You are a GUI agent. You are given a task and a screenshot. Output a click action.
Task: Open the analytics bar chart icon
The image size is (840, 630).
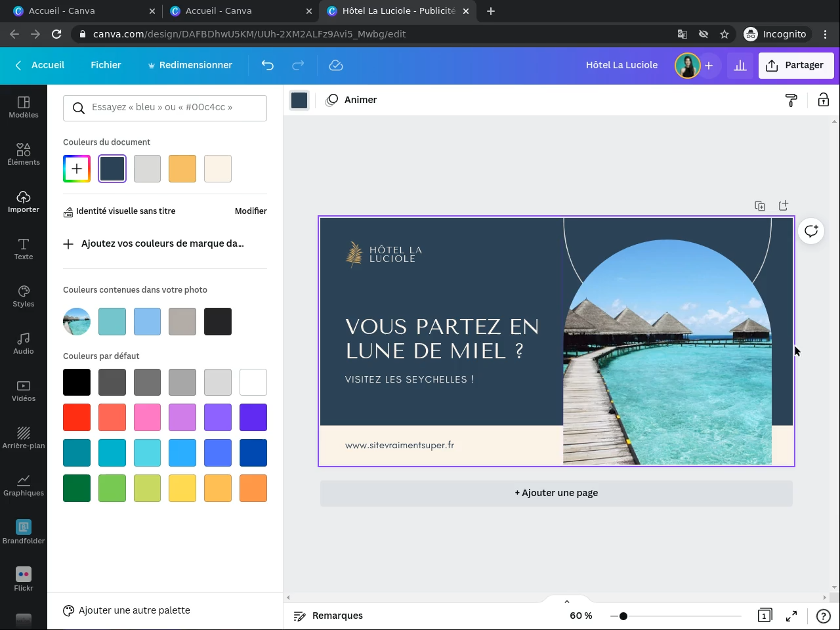tap(740, 66)
